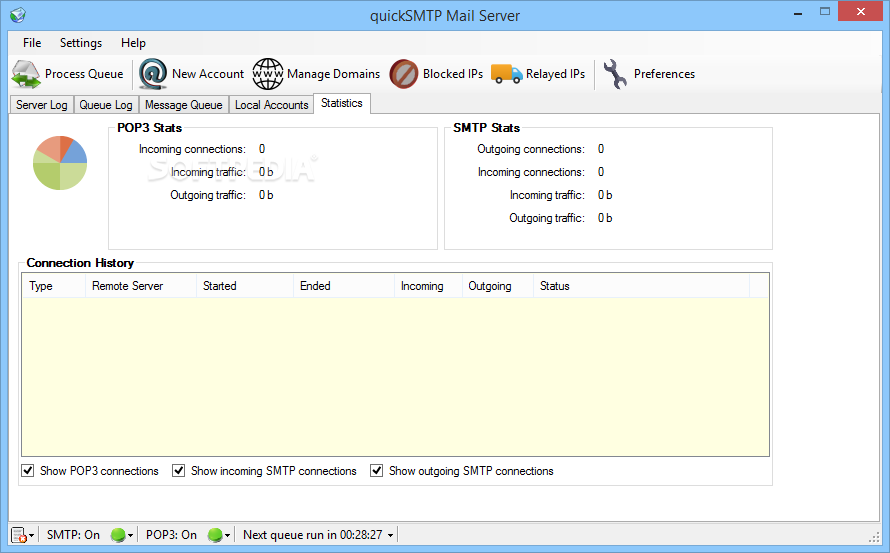Open the Help menu
890x553 pixels.
click(133, 43)
